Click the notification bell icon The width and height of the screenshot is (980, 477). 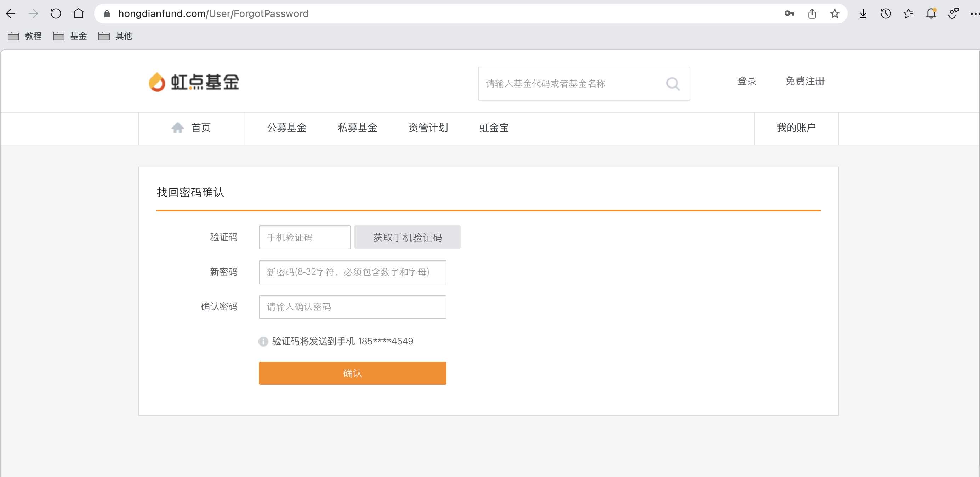931,14
